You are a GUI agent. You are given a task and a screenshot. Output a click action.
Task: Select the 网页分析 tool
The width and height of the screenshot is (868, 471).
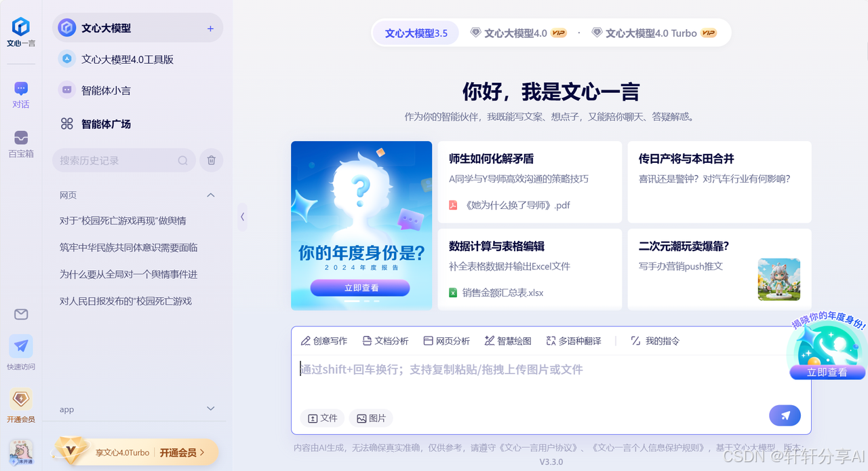[x=446, y=341]
